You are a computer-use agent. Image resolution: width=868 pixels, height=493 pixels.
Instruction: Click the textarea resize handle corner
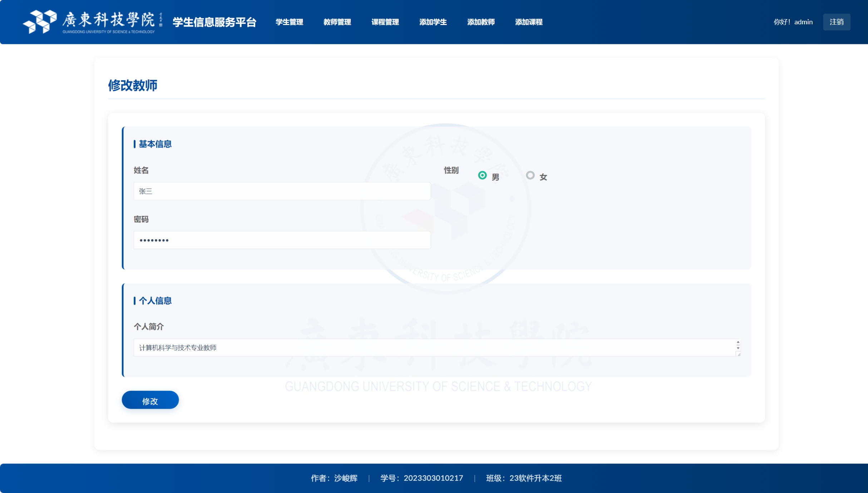[x=739, y=354]
